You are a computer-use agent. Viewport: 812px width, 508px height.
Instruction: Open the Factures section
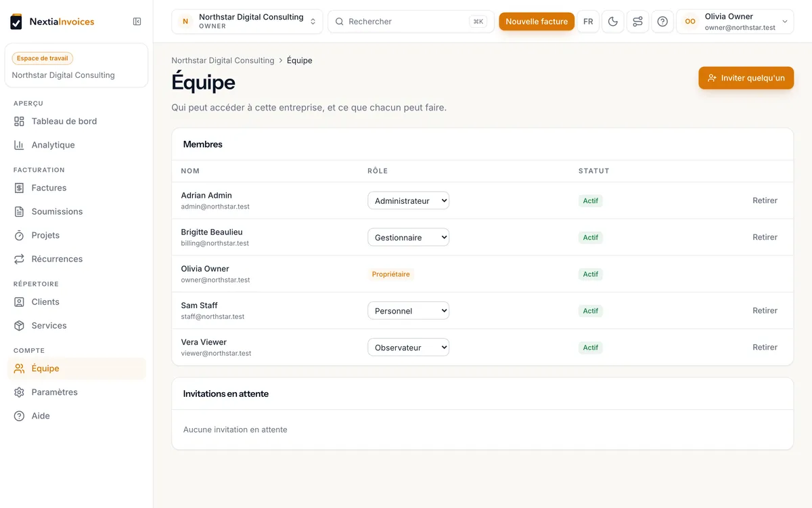(x=76, y=188)
